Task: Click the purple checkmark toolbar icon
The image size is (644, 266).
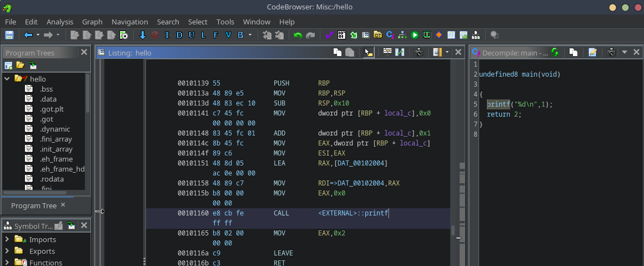Action: [329, 36]
